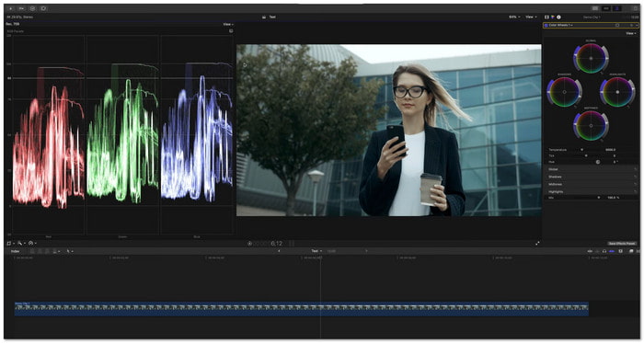Click the Test project title above viewer
The image size is (644, 343).
(x=272, y=17)
